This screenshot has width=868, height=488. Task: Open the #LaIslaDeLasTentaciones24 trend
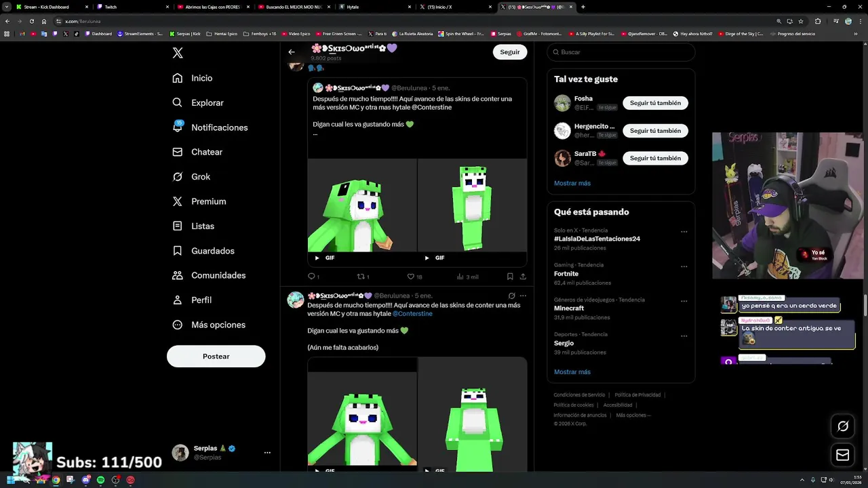597,239
